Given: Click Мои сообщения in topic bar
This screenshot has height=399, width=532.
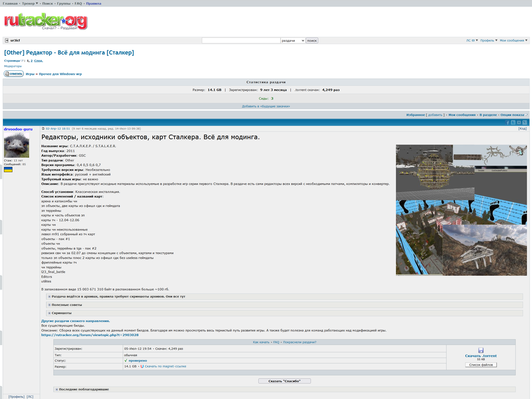Looking at the screenshot, I should click(462, 115).
